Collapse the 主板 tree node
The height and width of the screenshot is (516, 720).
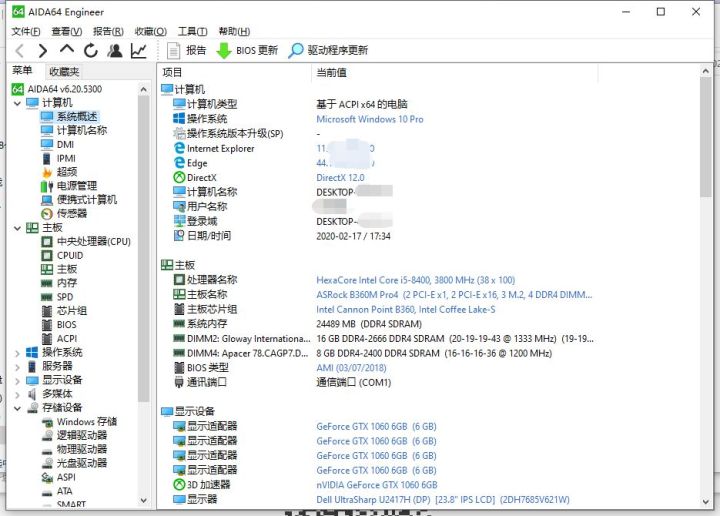pyautogui.click(x=17, y=228)
